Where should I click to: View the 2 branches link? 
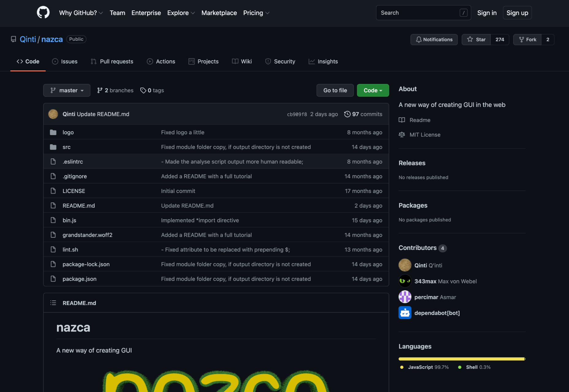click(x=115, y=90)
